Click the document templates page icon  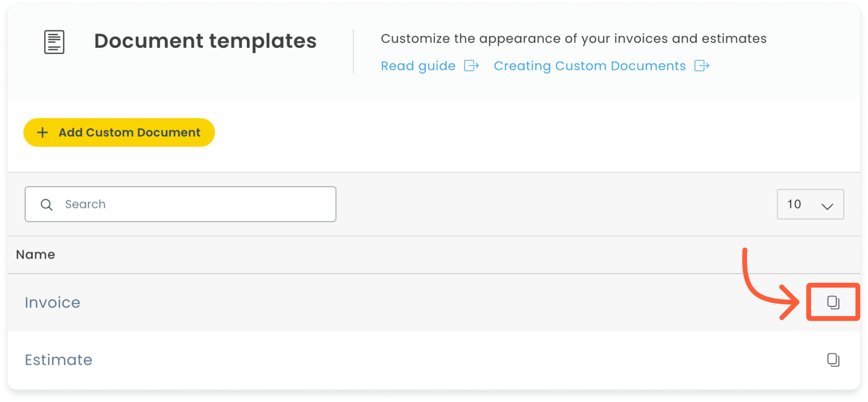coord(54,42)
